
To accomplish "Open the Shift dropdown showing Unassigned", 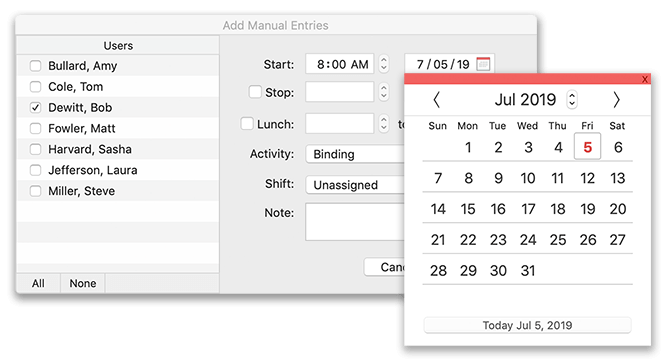I will coord(355,185).
